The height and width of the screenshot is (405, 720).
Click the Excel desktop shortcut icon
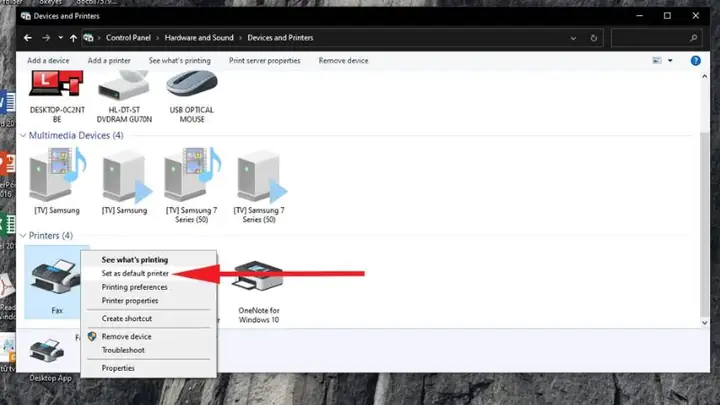[7, 225]
